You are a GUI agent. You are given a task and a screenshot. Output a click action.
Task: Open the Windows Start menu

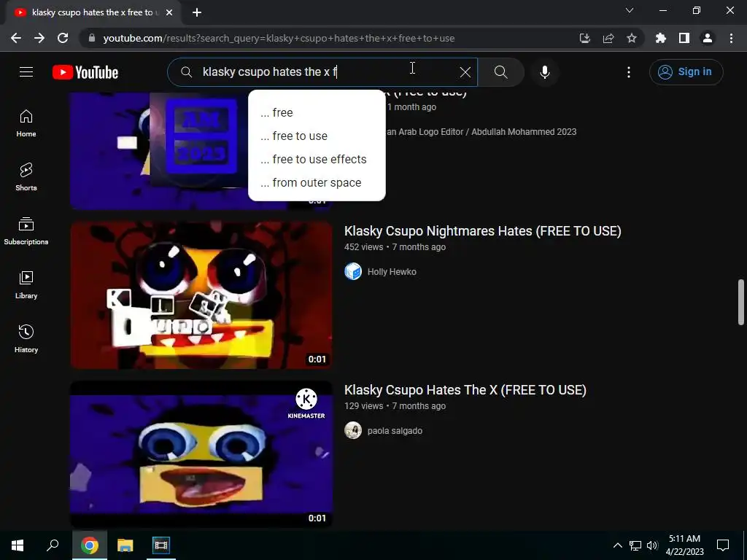click(x=18, y=545)
